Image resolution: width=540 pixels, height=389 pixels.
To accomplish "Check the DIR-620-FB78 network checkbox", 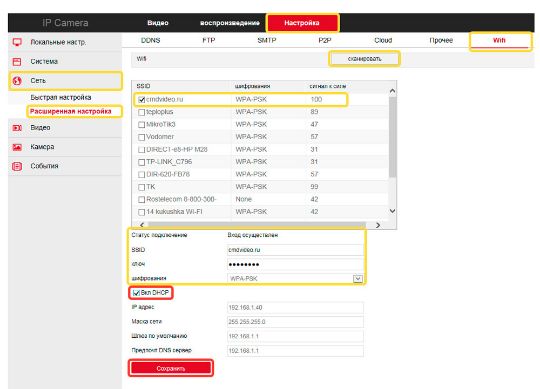I will 141,175.
